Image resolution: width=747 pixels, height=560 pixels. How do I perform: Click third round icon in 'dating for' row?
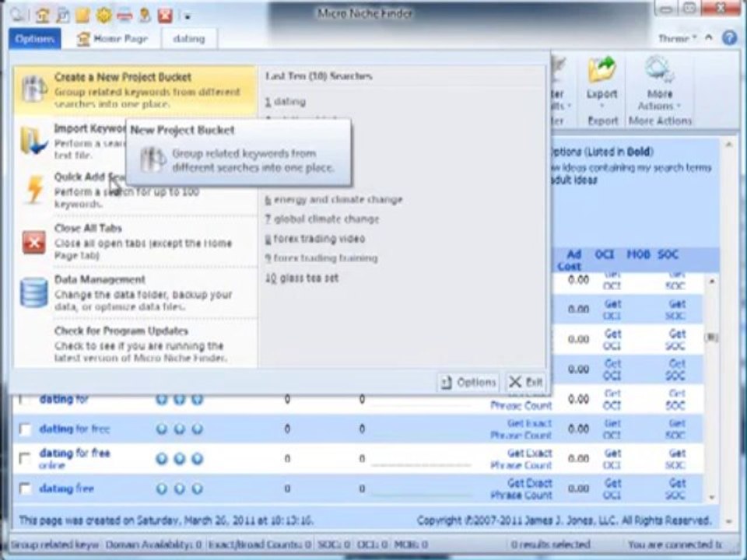click(x=197, y=399)
